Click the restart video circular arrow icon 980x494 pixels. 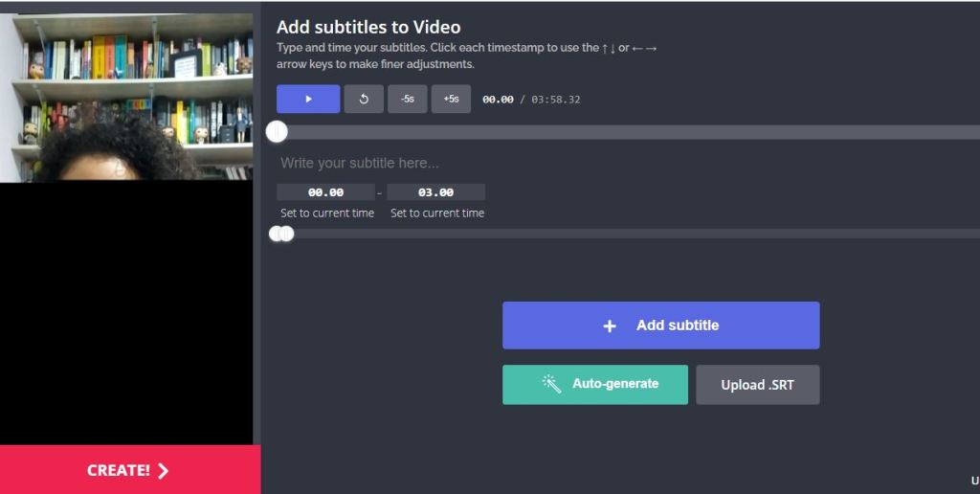tap(364, 99)
